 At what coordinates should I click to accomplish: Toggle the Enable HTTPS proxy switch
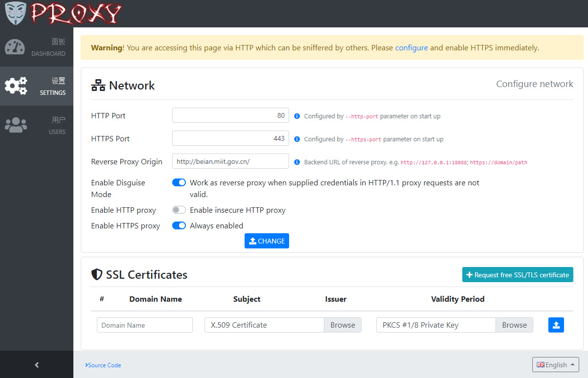[x=179, y=225]
